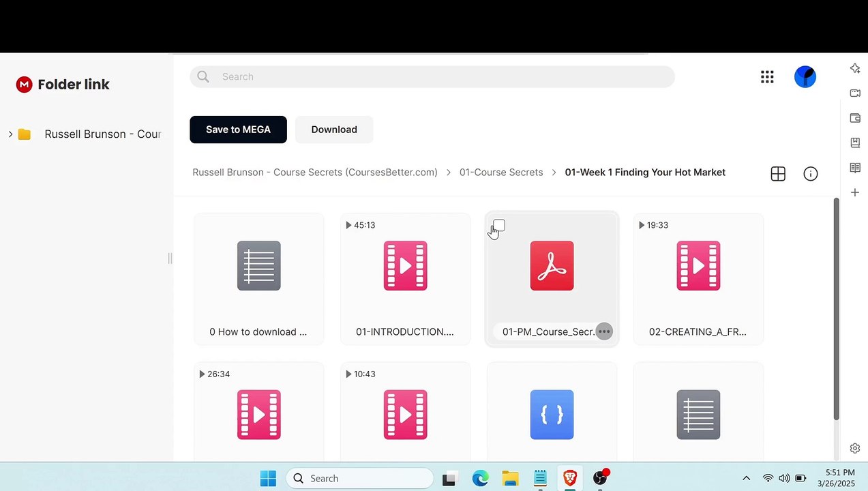Image resolution: width=868 pixels, height=491 pixels.
Task: Open the Brave Talk sidebar camera icon
Action: [x=855, y=93]
